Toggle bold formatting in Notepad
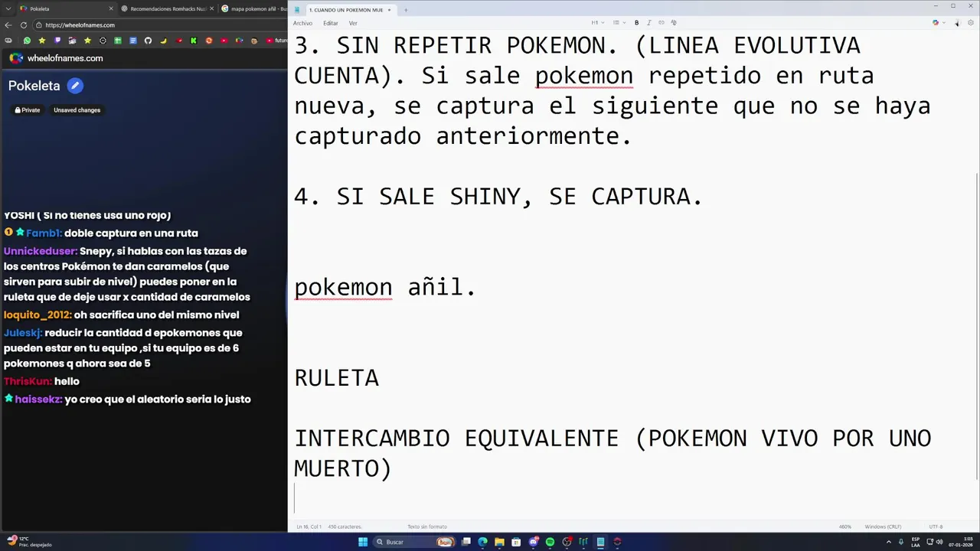 636,23
